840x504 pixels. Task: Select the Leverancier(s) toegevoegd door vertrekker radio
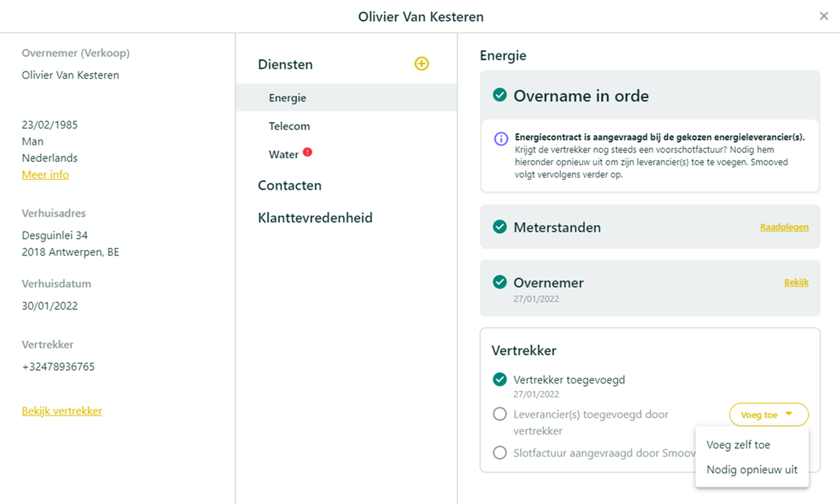(x=500, y=414)
